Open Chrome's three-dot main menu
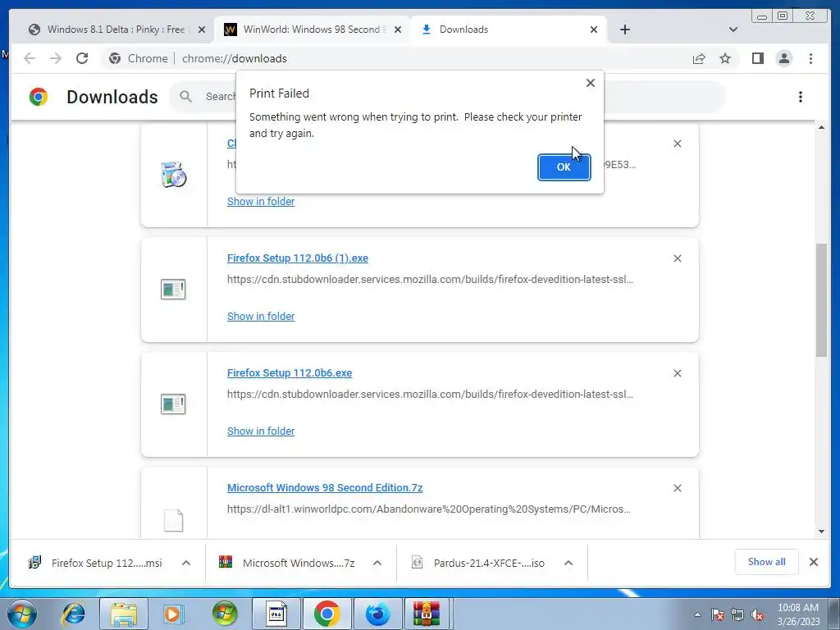 811,58
